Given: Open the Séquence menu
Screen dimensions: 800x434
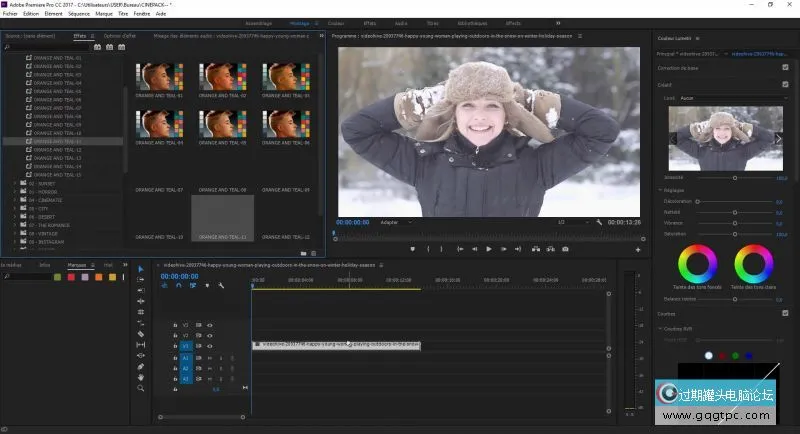Looking at the screenshot, I should click(x=78, y=13).
